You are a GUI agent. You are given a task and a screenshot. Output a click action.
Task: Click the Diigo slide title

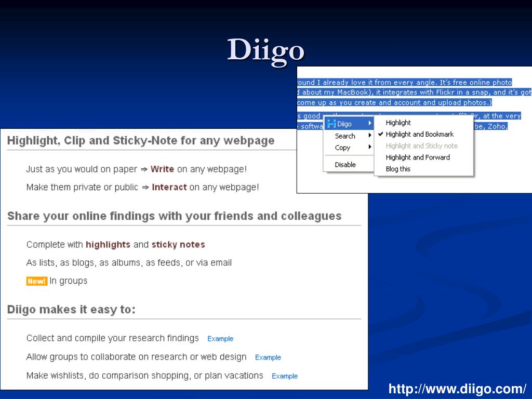tap(265, 51)
